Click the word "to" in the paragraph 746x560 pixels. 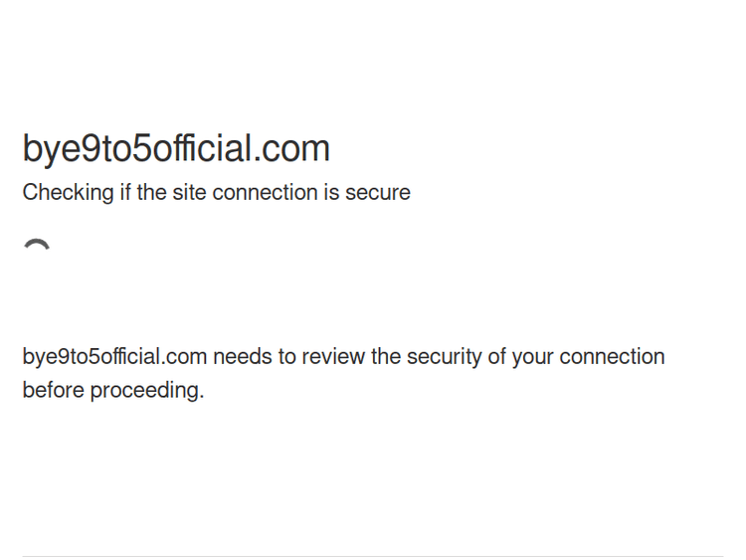[285, 357]
